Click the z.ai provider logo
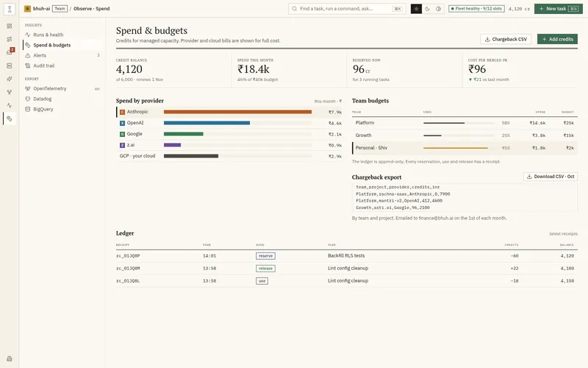Screen dimensions: 588x368 point(122,145)
